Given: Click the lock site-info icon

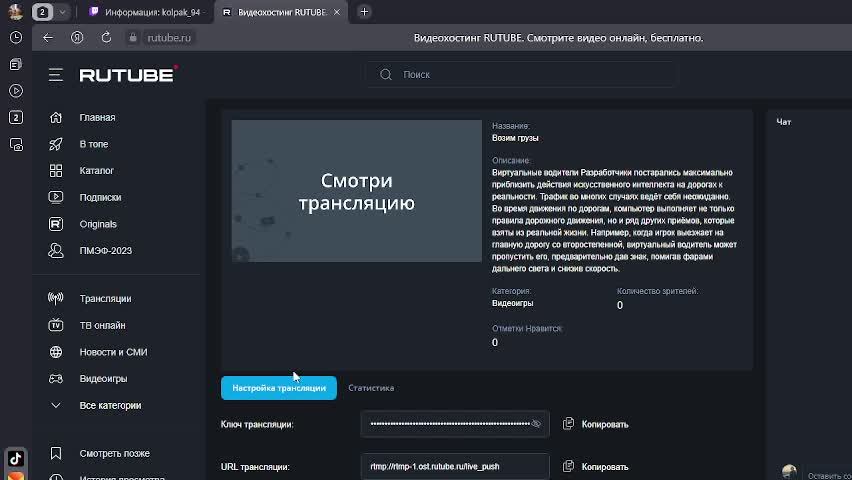Looking at the screenshot, I should pos(133,38).
